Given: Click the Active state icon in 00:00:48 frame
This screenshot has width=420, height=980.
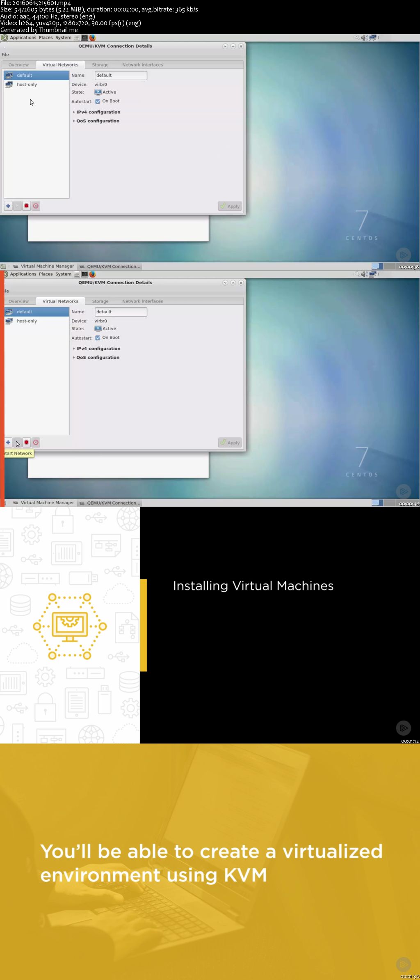Looking at the screenshot, I should click(98, 329).
